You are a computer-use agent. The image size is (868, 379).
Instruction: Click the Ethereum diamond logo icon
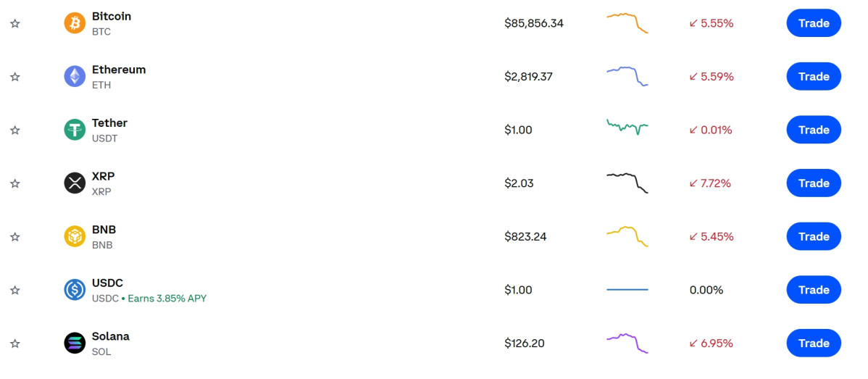click(75, 76)
